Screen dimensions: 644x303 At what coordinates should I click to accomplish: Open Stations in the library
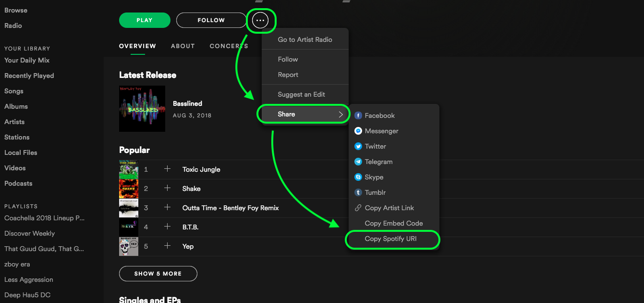point(17,137)
